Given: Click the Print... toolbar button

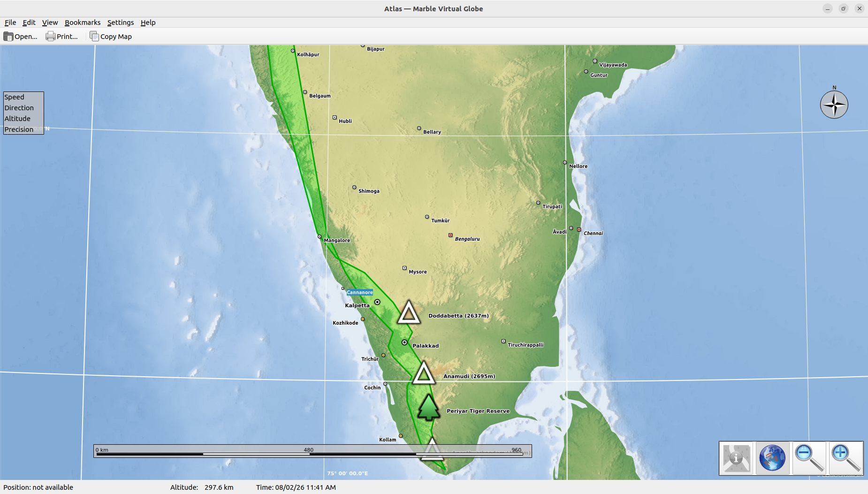Looking at the screenshot, I should 62,37.
